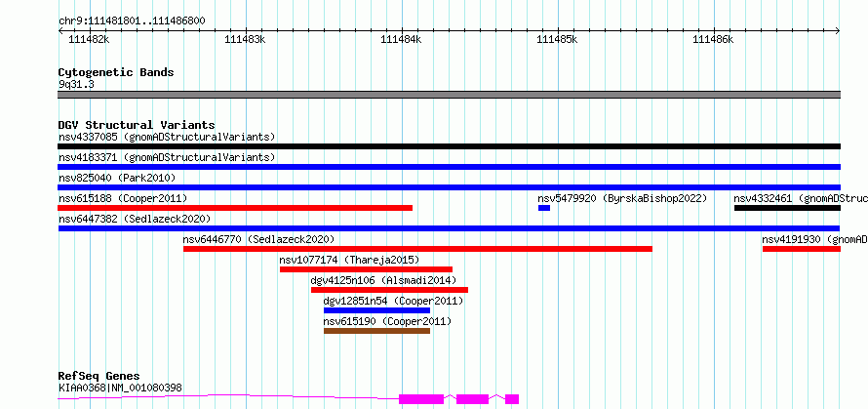The image size is (868, 409).
Task: Open the nsv4191930 label text
Action: [x=815, y=239]
